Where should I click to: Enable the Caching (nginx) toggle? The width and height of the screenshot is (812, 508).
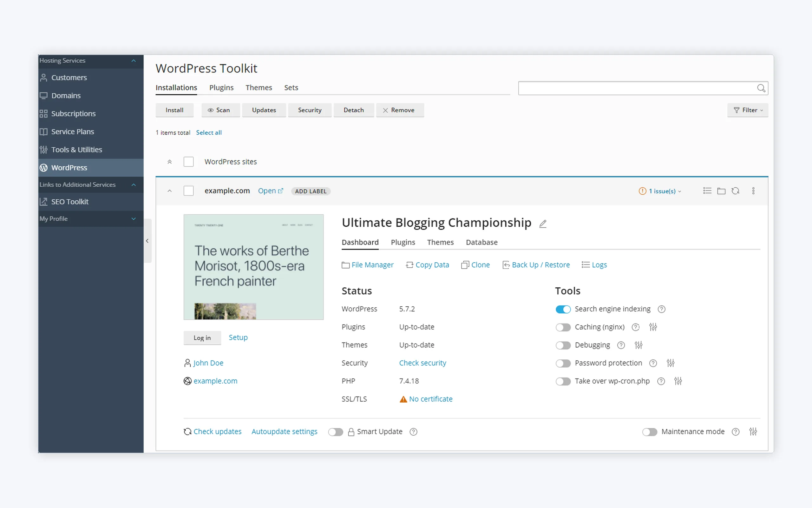[x=563, y=327]
